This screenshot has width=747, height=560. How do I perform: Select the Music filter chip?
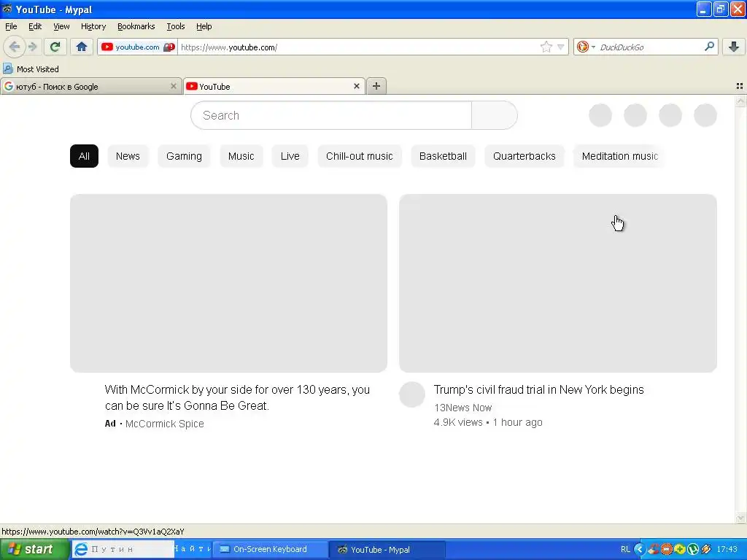point(241,156)
